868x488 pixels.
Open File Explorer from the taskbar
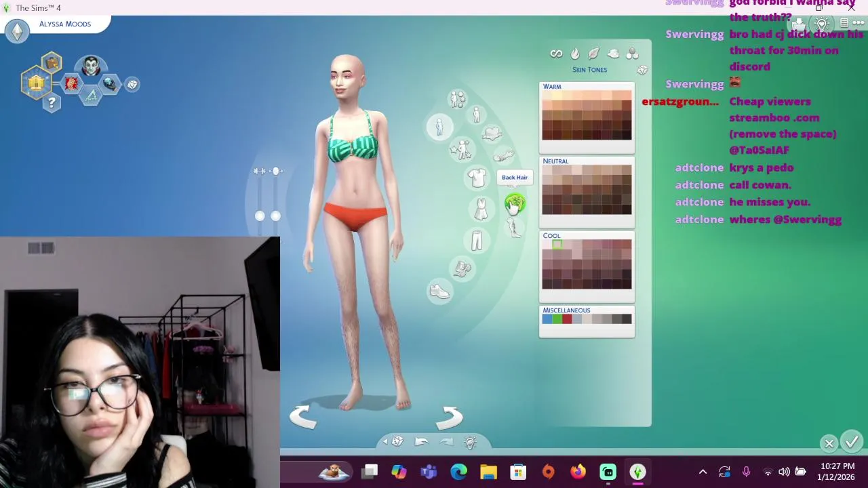tap(488, 472)
